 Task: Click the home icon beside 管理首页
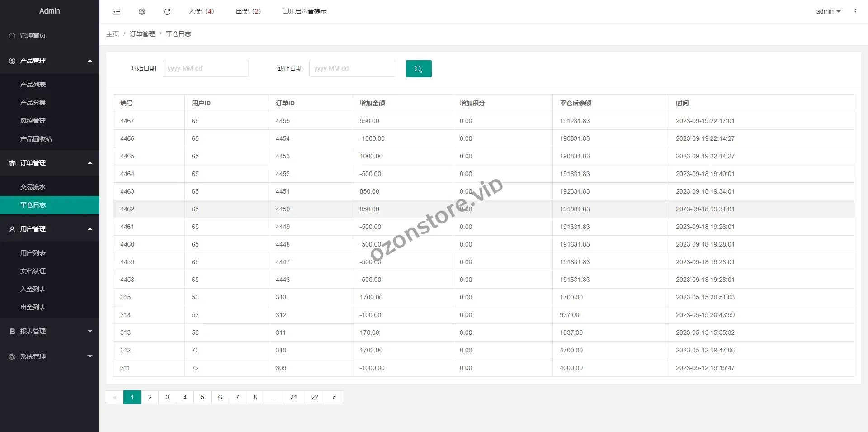click(12, 35)
